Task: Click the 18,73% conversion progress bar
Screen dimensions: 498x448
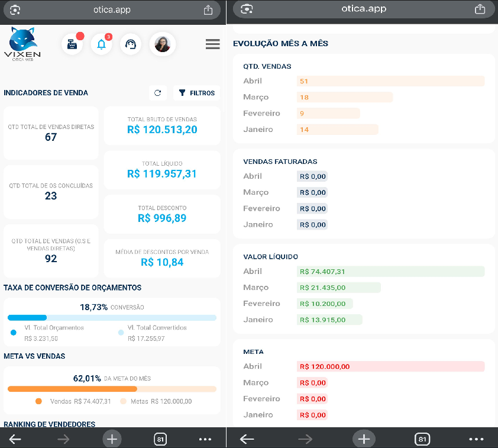Action: coord(112,318)
